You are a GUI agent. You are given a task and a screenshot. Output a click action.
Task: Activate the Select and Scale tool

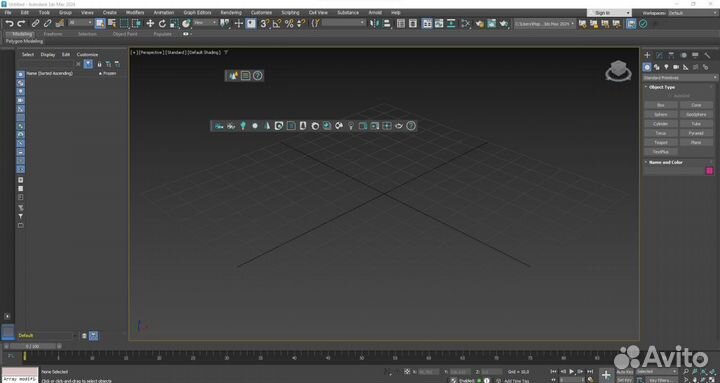(174, 23)
